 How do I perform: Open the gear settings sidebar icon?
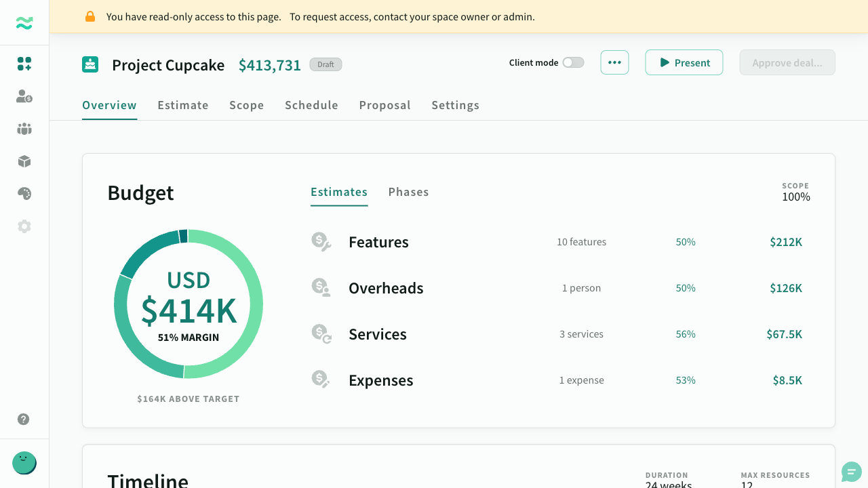[24, 226]
